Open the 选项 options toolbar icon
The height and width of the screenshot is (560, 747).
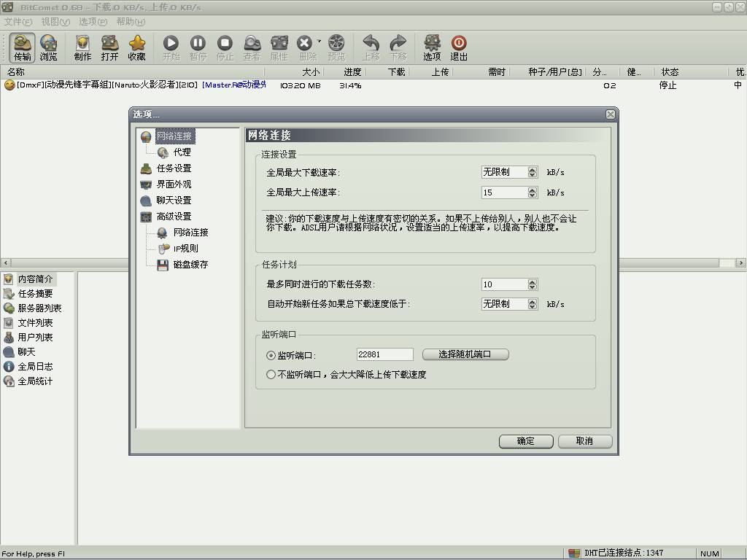[432, 47]
